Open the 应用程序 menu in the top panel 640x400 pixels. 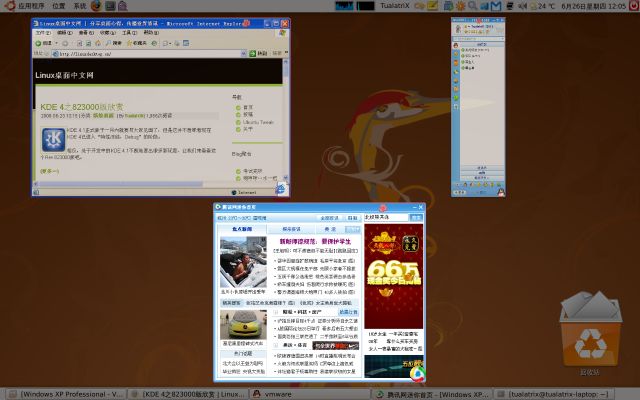click(31, 6)
